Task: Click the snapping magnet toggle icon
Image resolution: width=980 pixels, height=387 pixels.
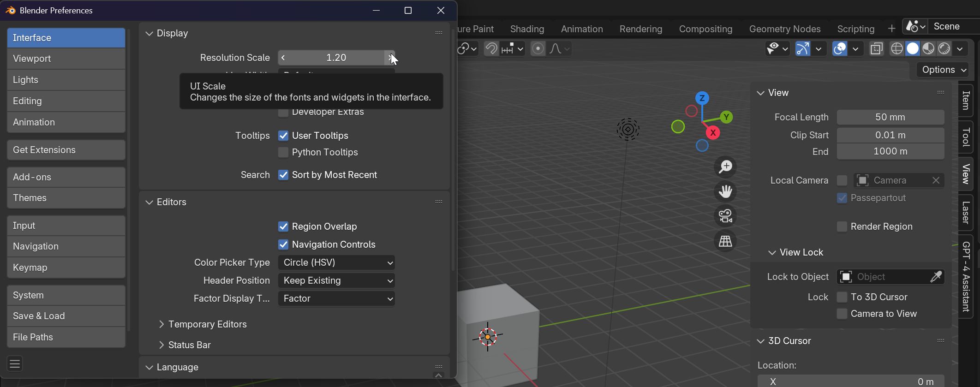Action: pos(491,48)
